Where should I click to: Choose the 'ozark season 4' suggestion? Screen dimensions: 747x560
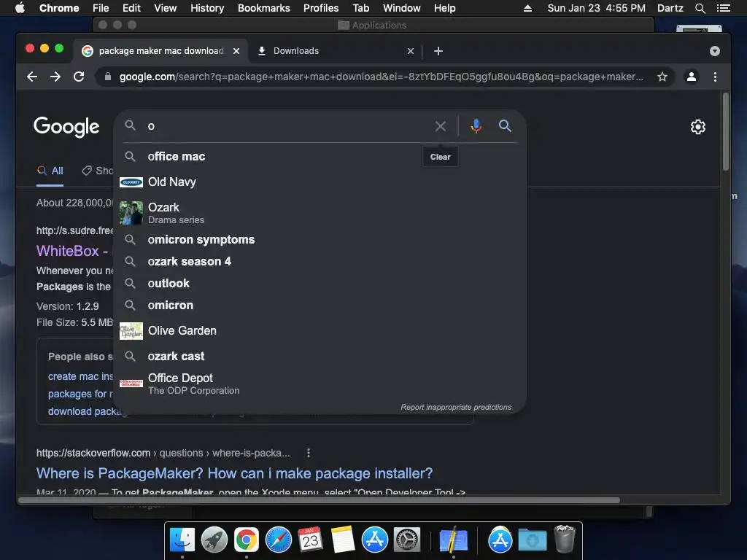(x=320, y=262)
